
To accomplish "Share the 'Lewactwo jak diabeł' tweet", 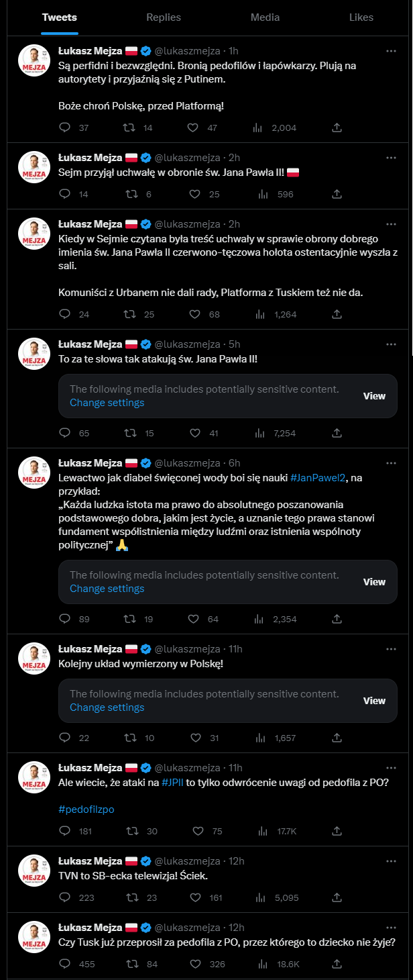I will click(337, 619).
